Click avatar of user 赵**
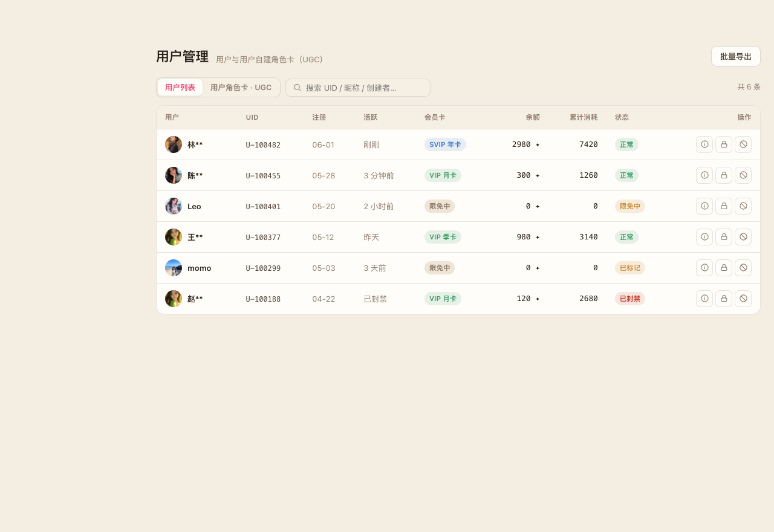The image size is (774, 532). pos(174,299)
